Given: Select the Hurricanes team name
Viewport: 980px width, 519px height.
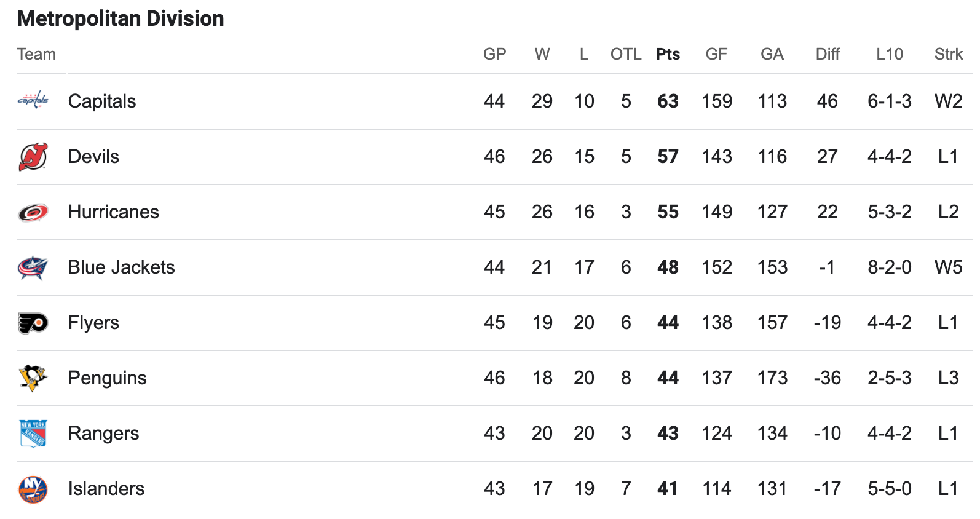Looking at the screenshot, I should coord(114,212).
